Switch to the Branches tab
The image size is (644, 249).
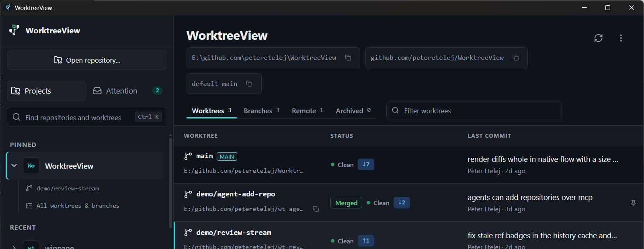261,111
